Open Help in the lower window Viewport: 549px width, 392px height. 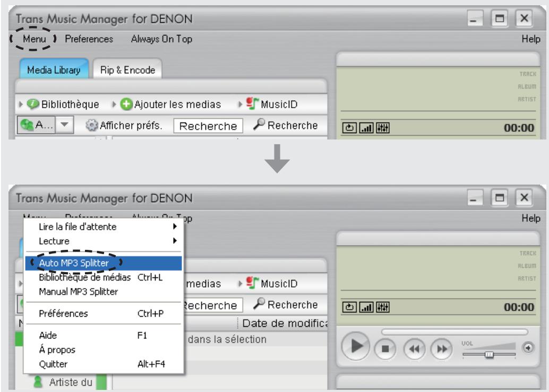click(531, 218)
